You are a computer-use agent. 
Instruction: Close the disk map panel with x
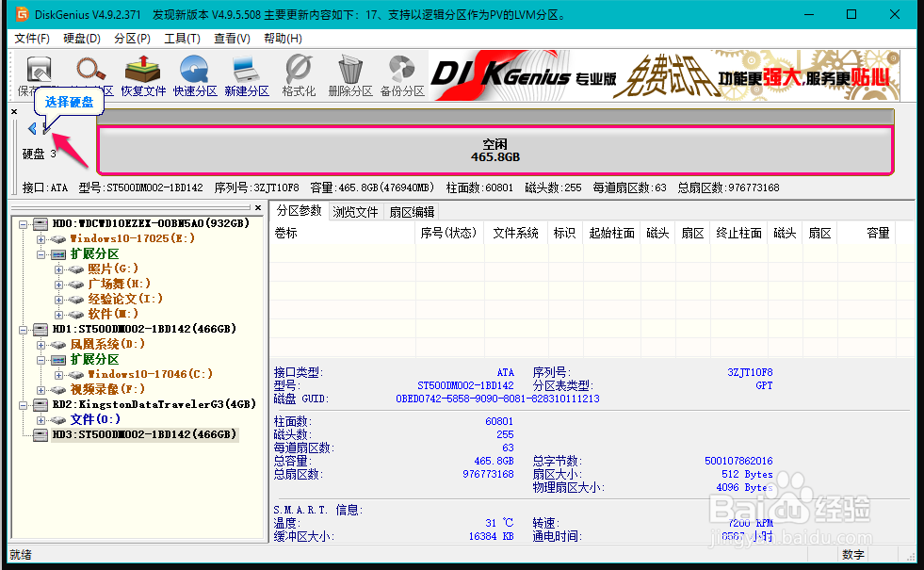[14, 111]
